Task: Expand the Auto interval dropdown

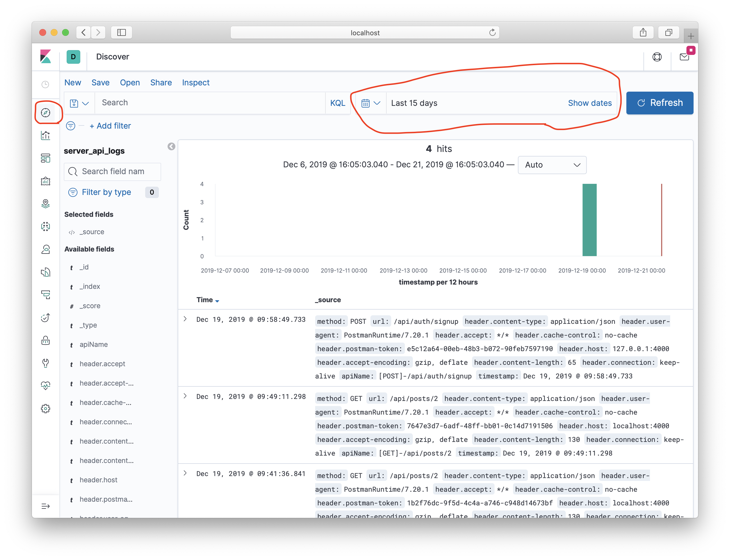Action: pos(551,165)
